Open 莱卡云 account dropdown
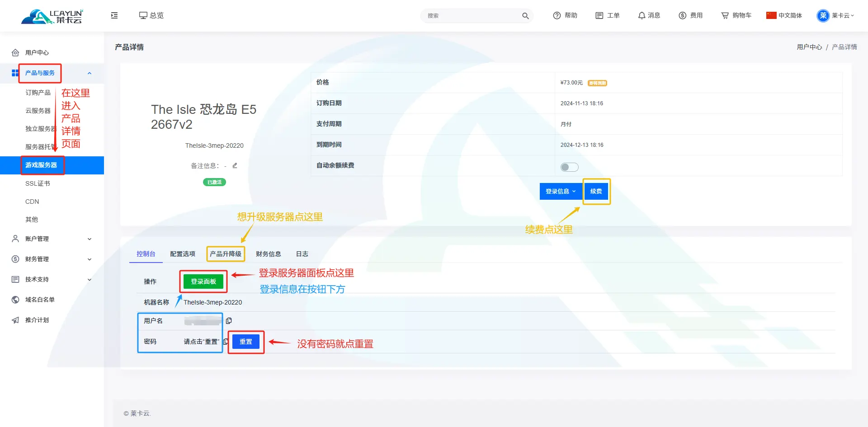 [843, 15]
